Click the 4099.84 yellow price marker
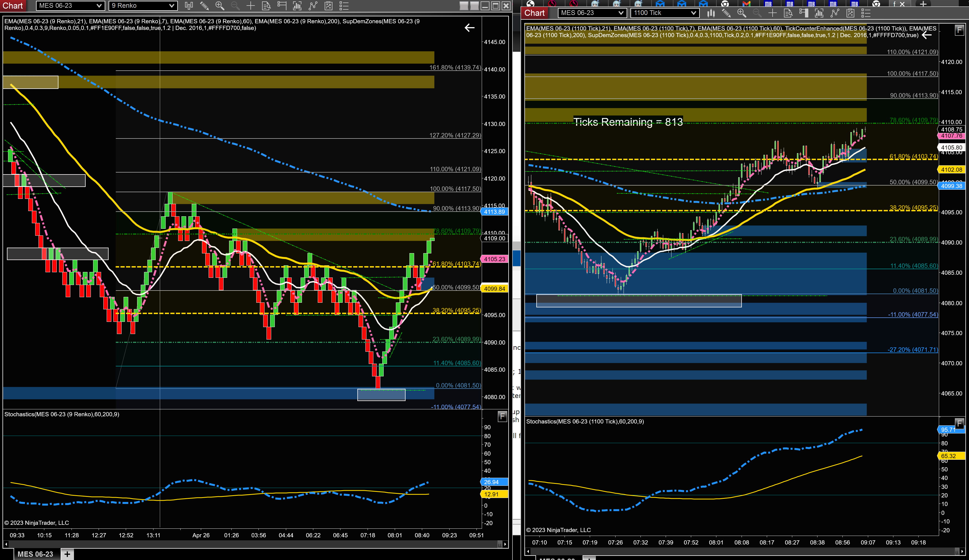Image resolution: width=969 pixels, height=560 pixels. pos(494,289)
